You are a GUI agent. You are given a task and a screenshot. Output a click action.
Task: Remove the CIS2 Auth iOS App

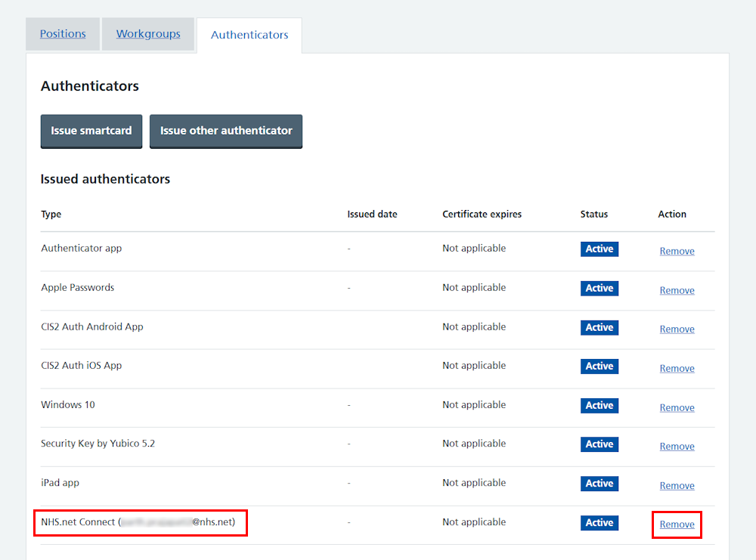tap(677, 368)
